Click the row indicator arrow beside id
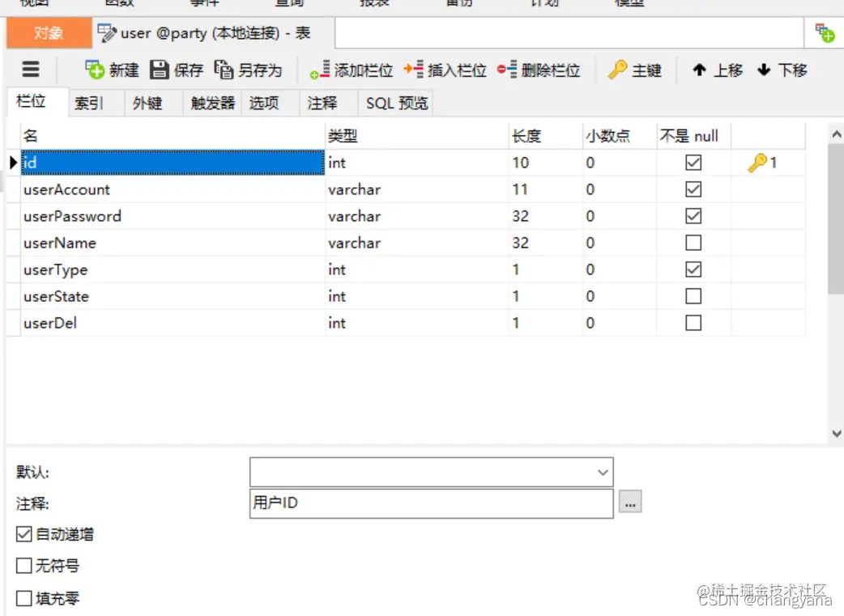 14,163
